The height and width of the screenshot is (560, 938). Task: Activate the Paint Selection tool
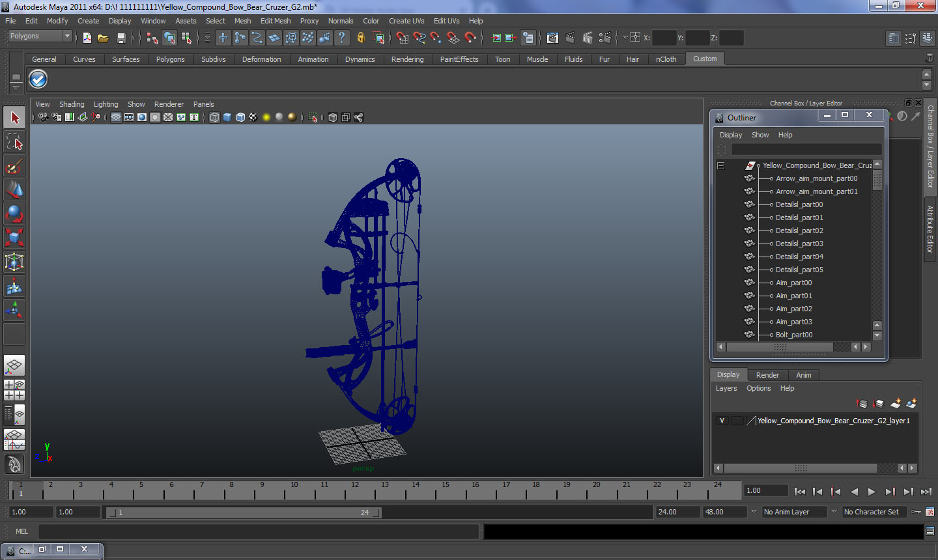coord(14,166)
